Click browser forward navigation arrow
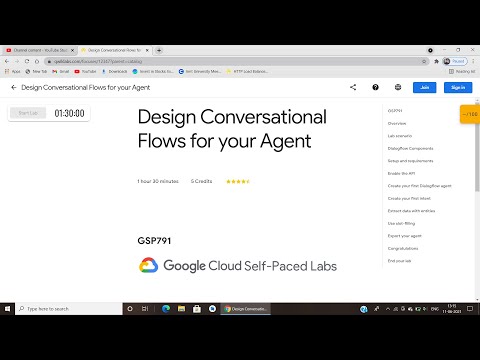Screen dimensions: 480x360 [x=17, y=61]
